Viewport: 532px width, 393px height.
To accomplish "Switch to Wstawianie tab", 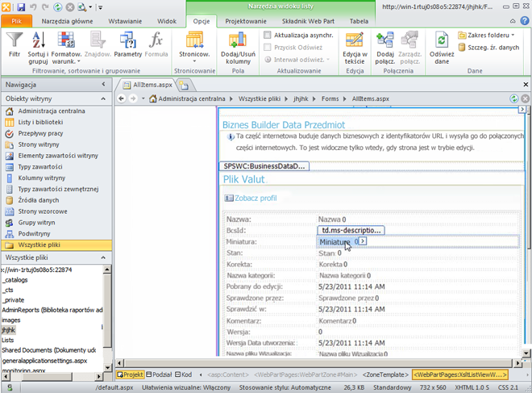I will pos(125,21).
